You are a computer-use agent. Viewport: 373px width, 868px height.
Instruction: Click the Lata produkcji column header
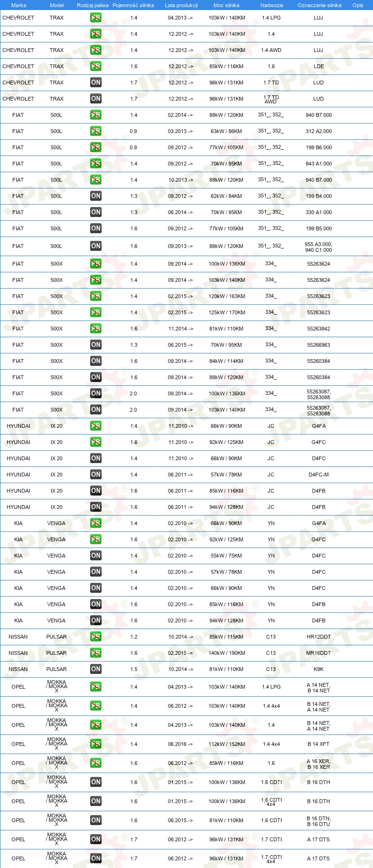point(181,5)
